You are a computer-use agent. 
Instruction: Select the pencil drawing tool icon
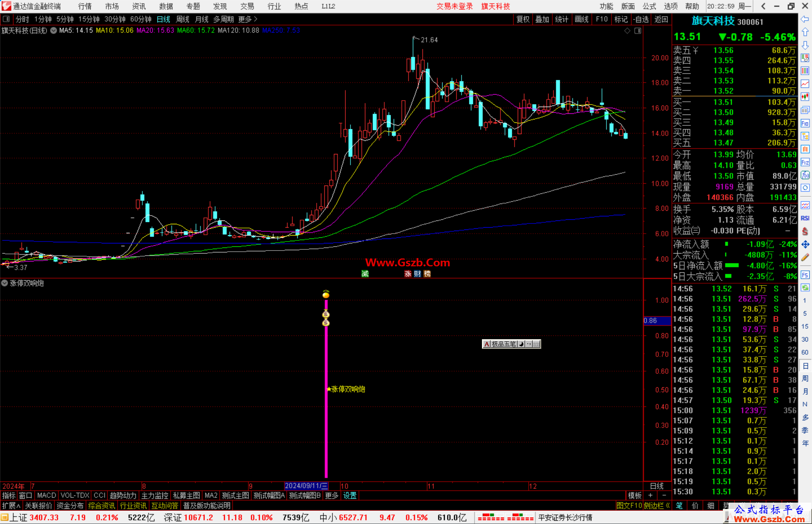click(805, 258)
